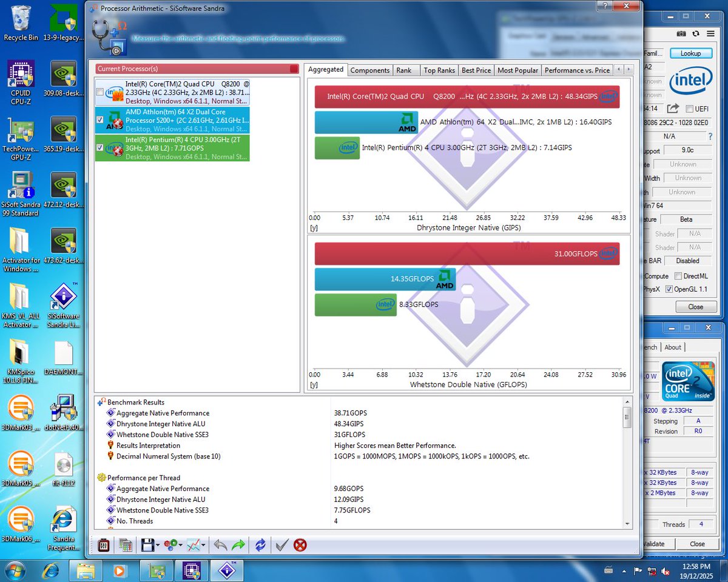Open Internet Explorer from the taskbar
Image resolution: width=728 pixels, height=582 pixels.
tap(51, 570)
